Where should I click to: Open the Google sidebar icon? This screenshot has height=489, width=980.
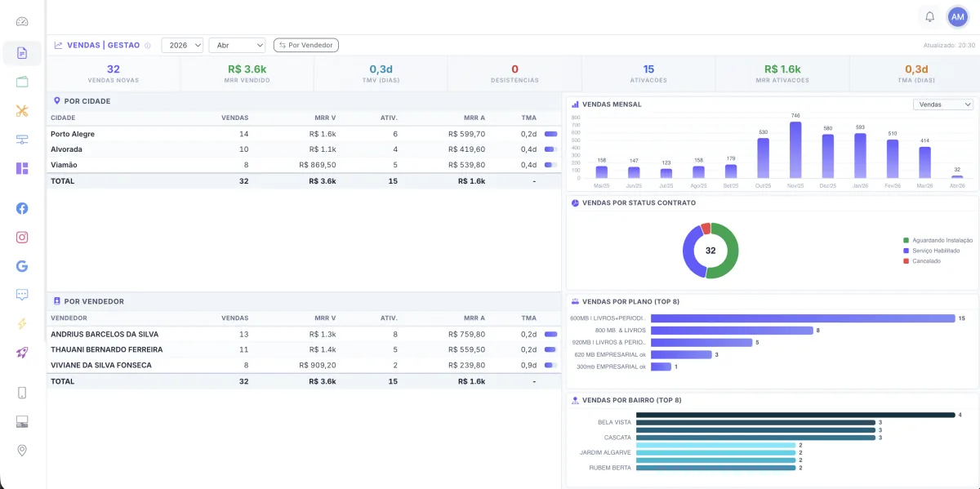pyautogui.click(x=22, y=265)
